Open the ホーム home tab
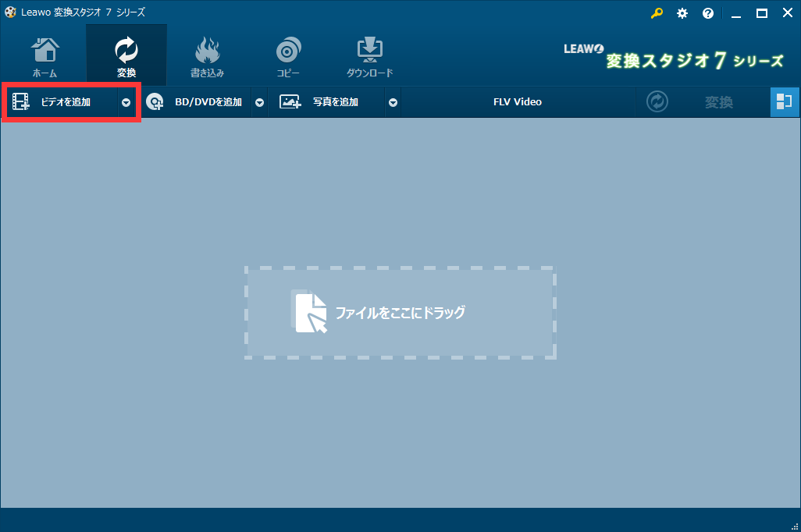 pos(45,57)
